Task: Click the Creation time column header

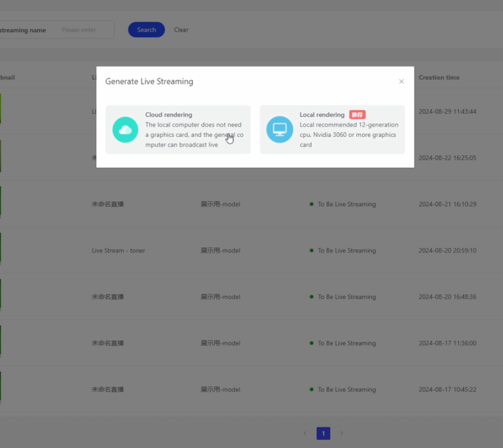Action: coord(439,78)
